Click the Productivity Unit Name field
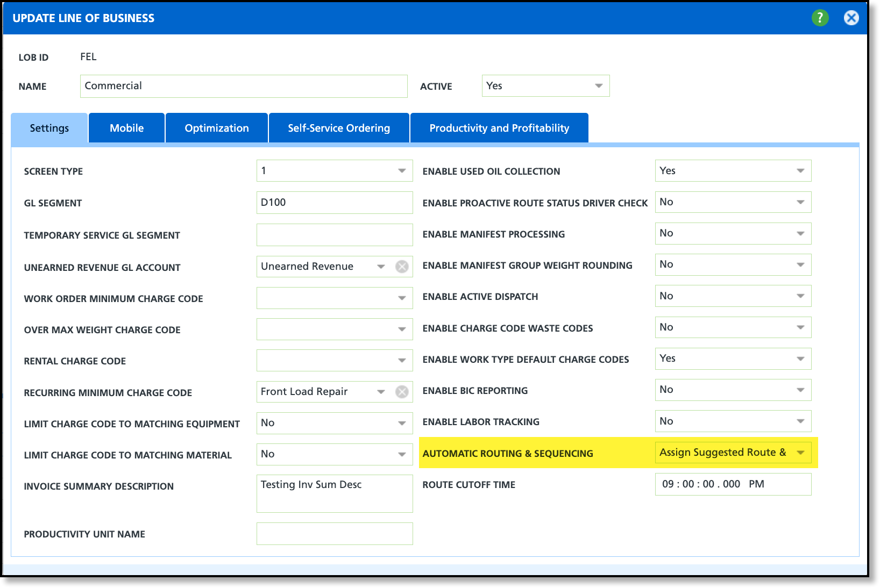 tap(335, 534)
